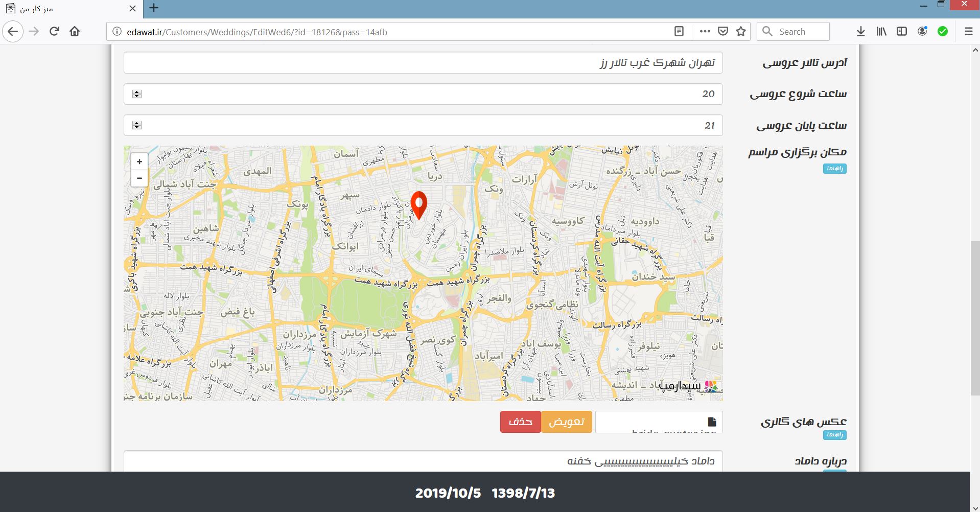Image resolution: width=980 pixels, height=512 pixels.
Task: Click شهرک آزمایش label on map
Action: point(368,334)
